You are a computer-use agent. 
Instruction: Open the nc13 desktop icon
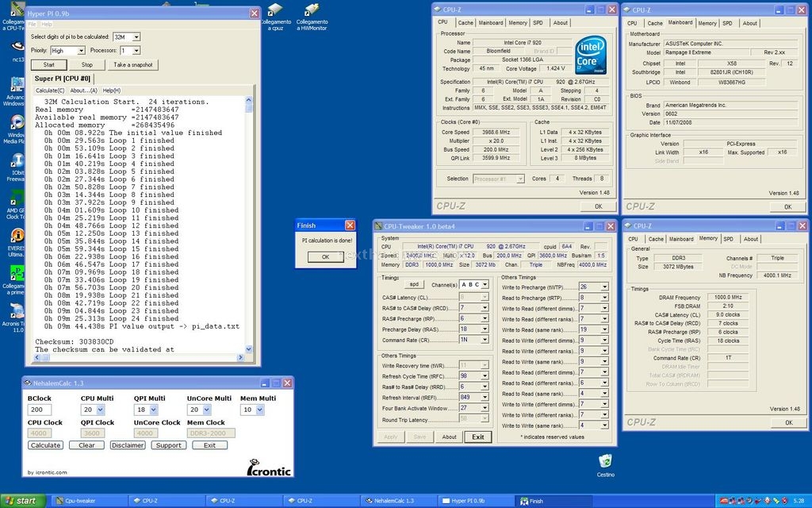click(17, 51)
